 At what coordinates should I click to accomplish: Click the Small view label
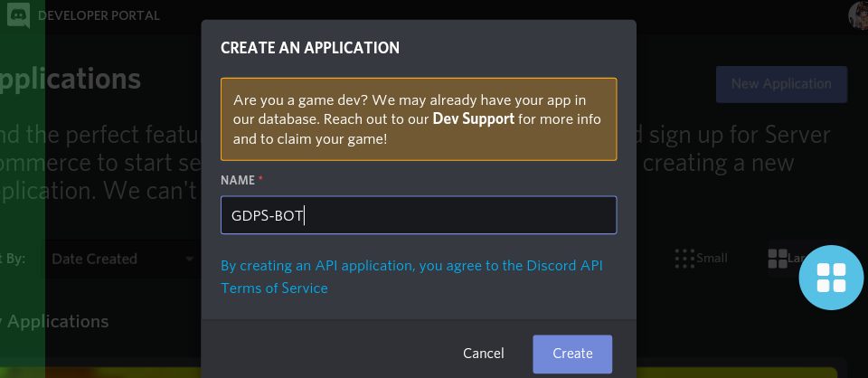coord(712,259)
